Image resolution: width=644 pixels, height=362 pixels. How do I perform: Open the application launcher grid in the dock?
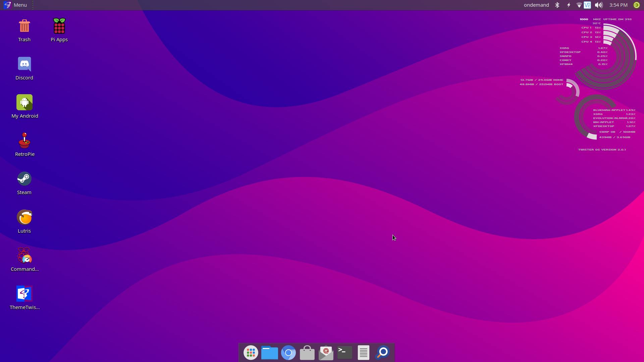click(x=251, y=352)
